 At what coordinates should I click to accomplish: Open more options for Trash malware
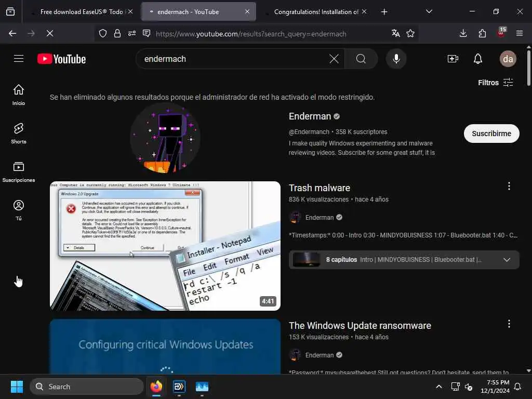click(x=509, y=186)
